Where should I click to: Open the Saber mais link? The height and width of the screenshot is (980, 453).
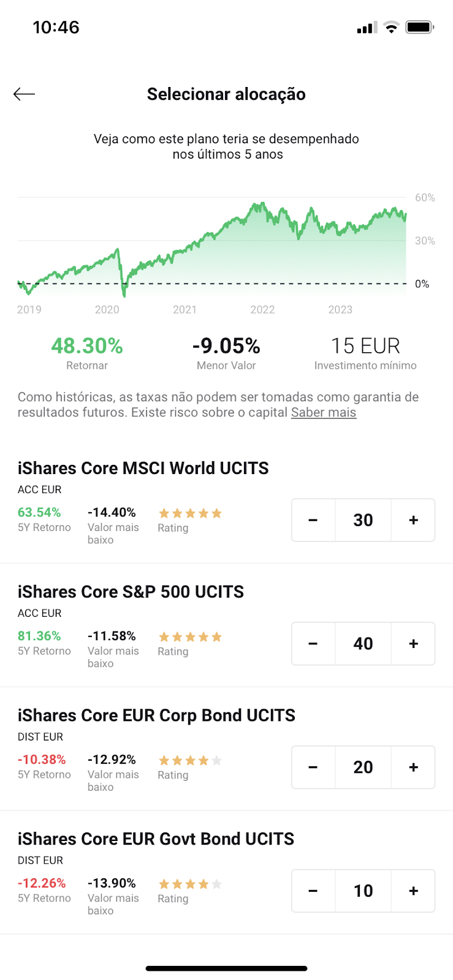324,412
